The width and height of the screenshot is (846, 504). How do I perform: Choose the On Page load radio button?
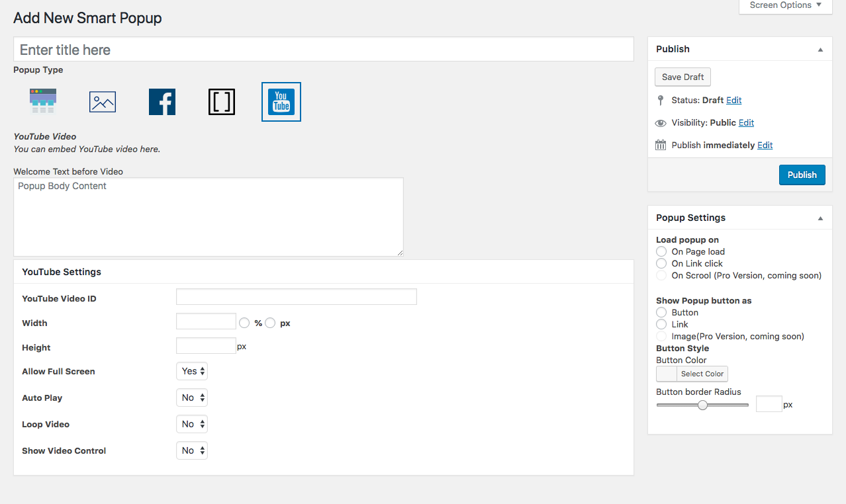(x=661, y=251)
